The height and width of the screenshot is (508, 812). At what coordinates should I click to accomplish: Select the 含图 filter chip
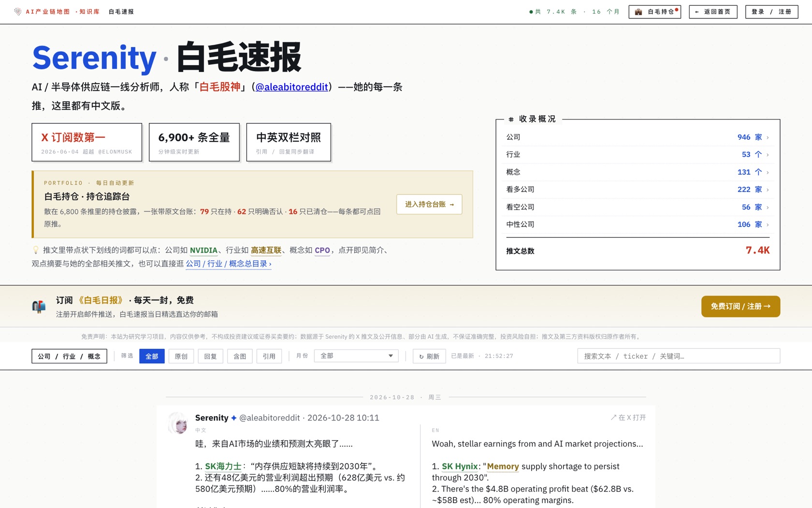[x=240, y=356]
